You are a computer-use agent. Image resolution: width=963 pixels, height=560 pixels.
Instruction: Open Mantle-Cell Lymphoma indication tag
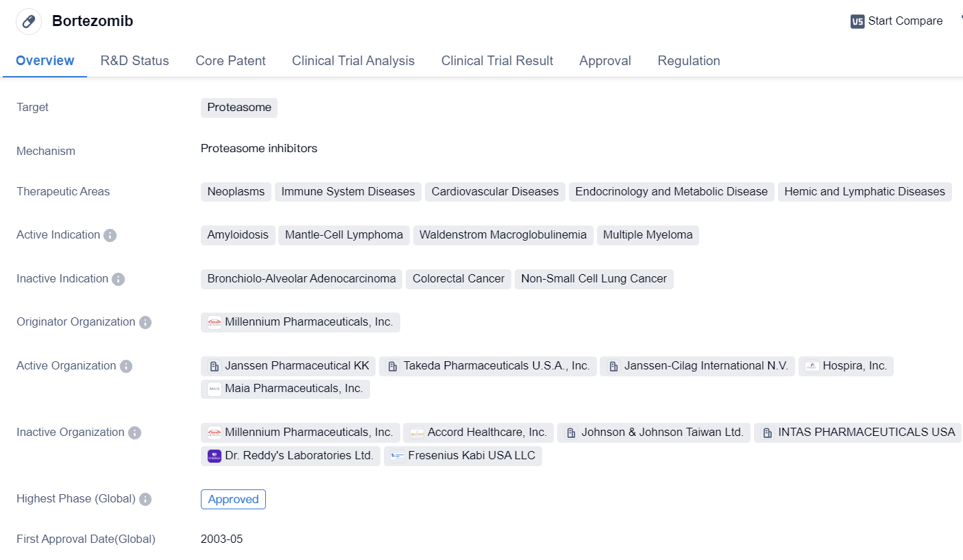pos(343,235)
